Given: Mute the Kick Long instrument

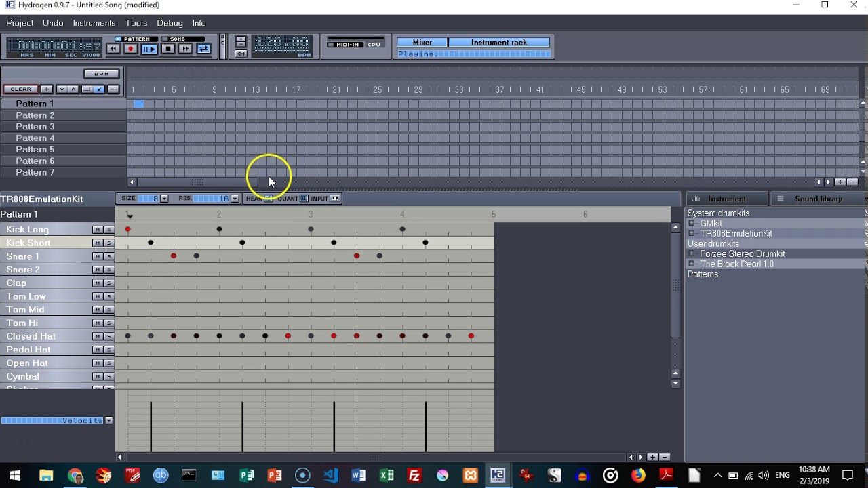Looking at the screenshot, I should point(98,230).
